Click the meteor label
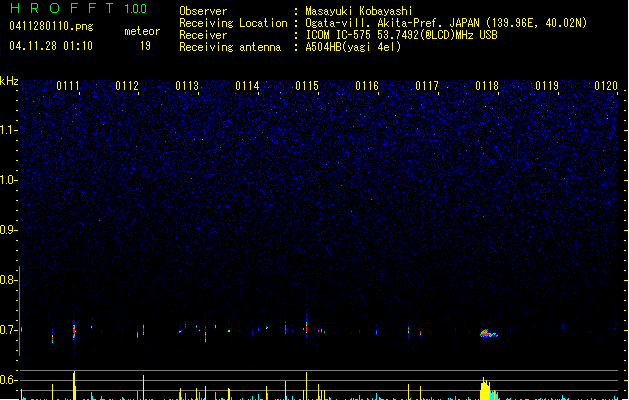 142,31
